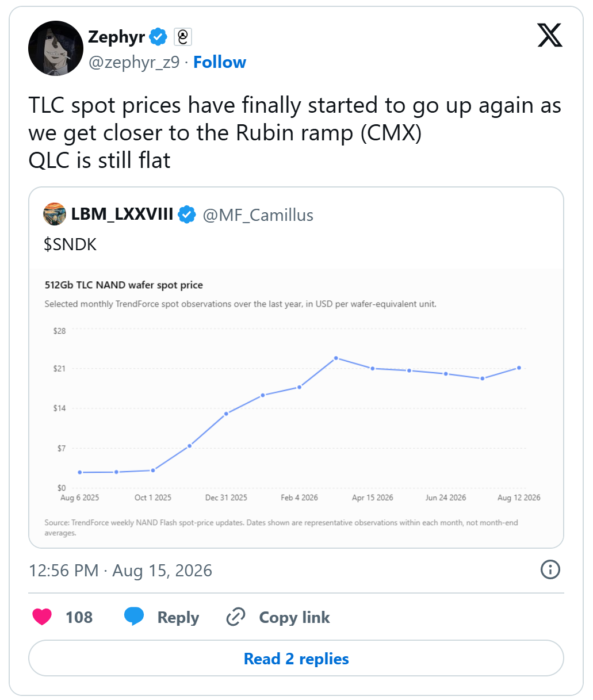Image resolution: width=593 pixels, height=700 pixels.
Task: Open Read 2 replies
Action: pyautogui.click(x=296, y=659)
